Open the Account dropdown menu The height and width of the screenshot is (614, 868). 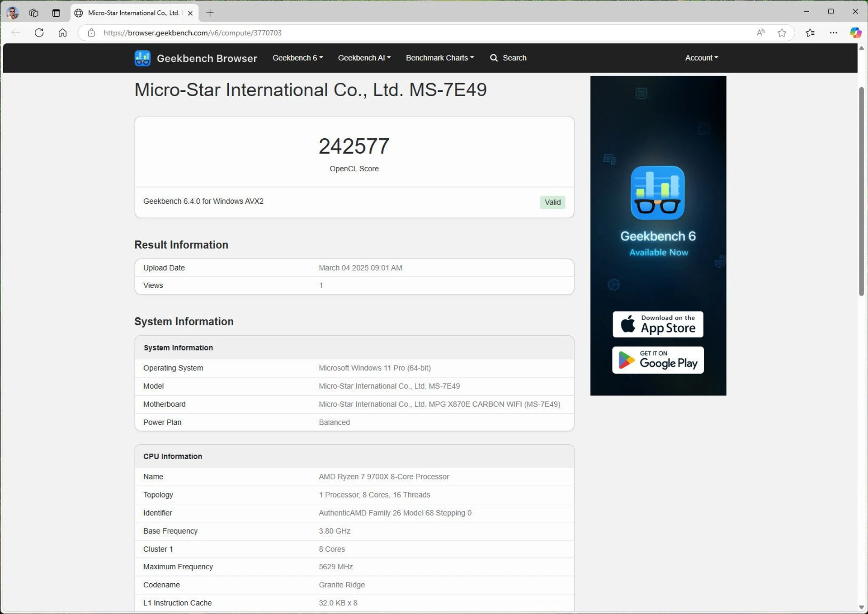[701, 58]
